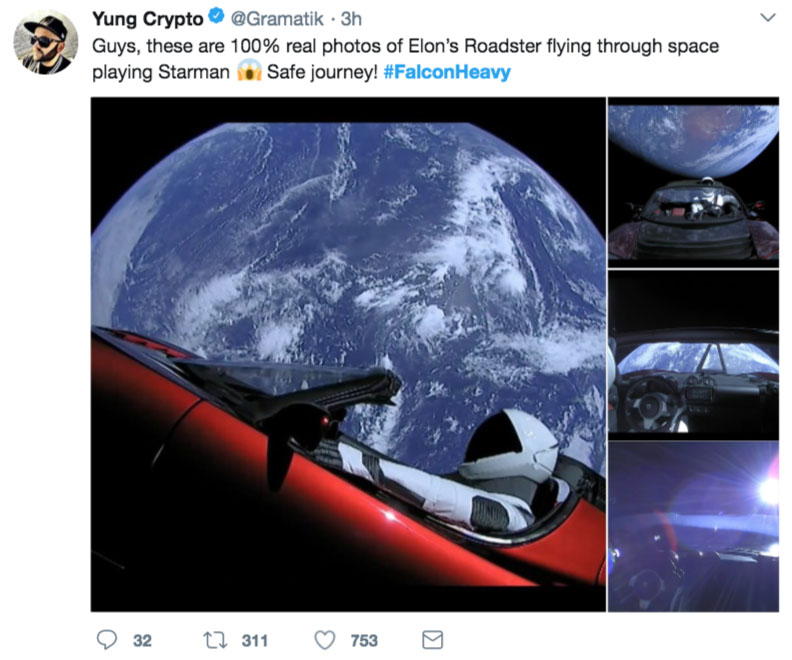Send tweet via the envelope message icon
This screenshot has height=660, width=792.
pyautogui.click(x=432, y=639)
